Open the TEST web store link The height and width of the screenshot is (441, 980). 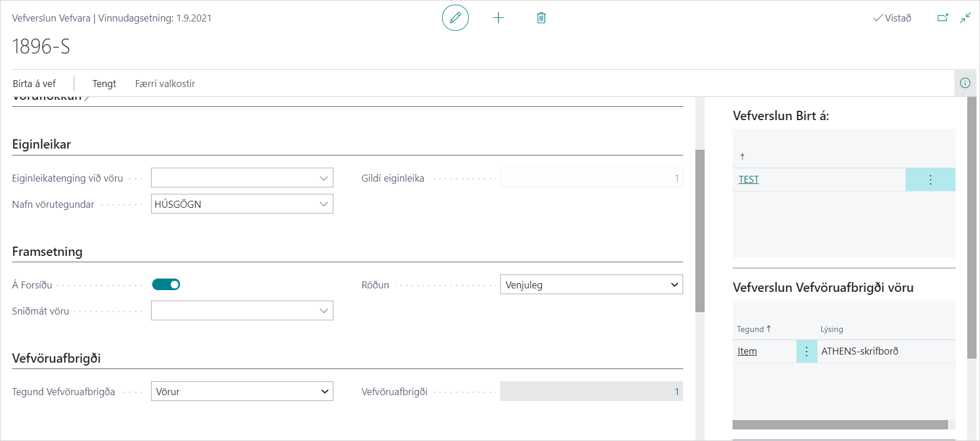tap(748, 180)
